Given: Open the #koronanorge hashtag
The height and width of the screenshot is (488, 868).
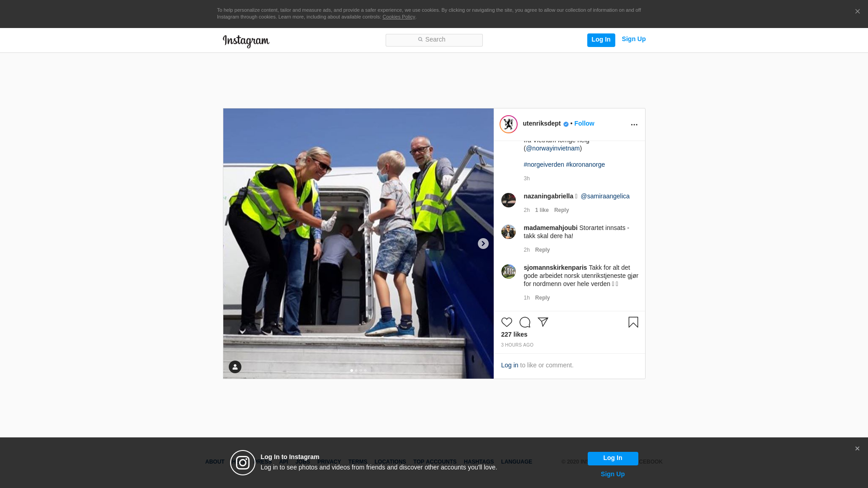Looking at the screenshot, I should (x=585, y=164).
